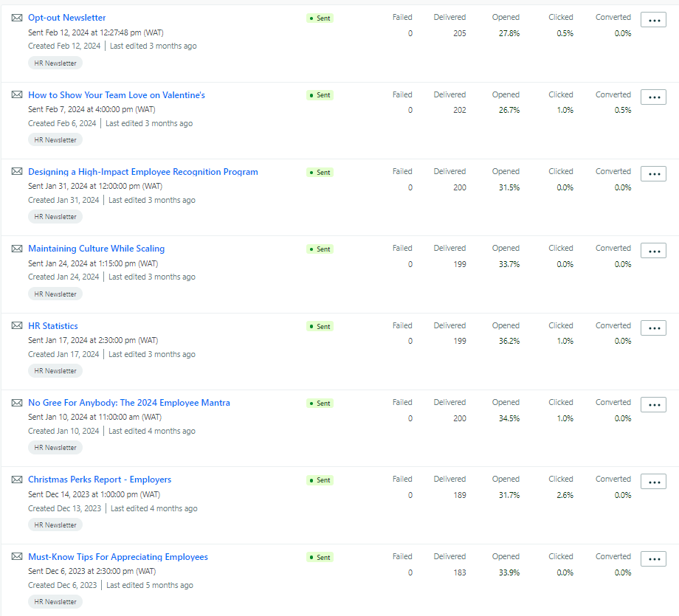Image resolution: width=679 pixels, height=616 pixels.
Task: Click envelope icon beside Christmas Perks Report
Action: click(x=17, y=480)
